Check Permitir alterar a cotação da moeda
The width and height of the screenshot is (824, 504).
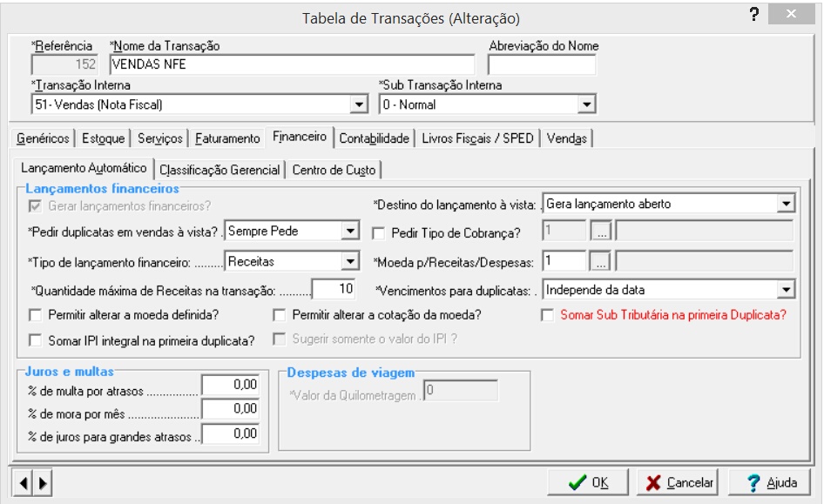pyautogui.click(x=280, y=315)
